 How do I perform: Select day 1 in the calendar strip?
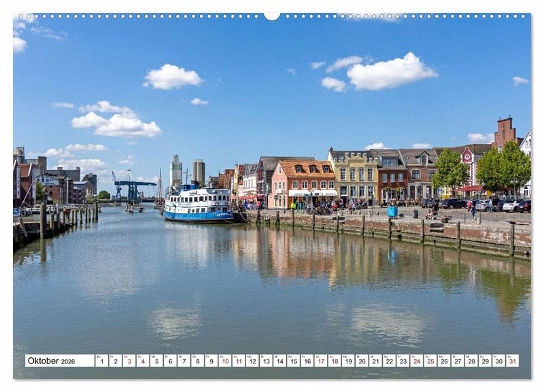[101, 361]
